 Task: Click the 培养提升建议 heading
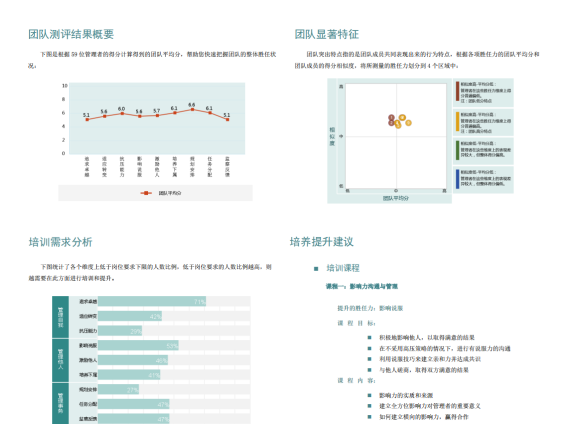point(322,242)
